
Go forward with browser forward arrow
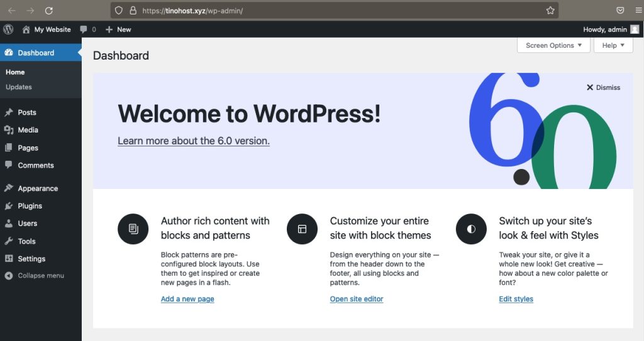click(30, 11)
